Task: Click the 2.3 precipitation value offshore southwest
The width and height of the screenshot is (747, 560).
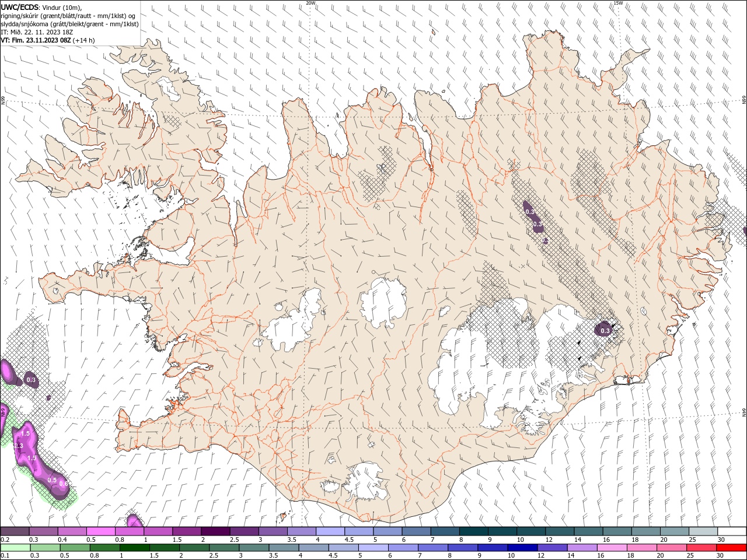Action: [18, 446]
